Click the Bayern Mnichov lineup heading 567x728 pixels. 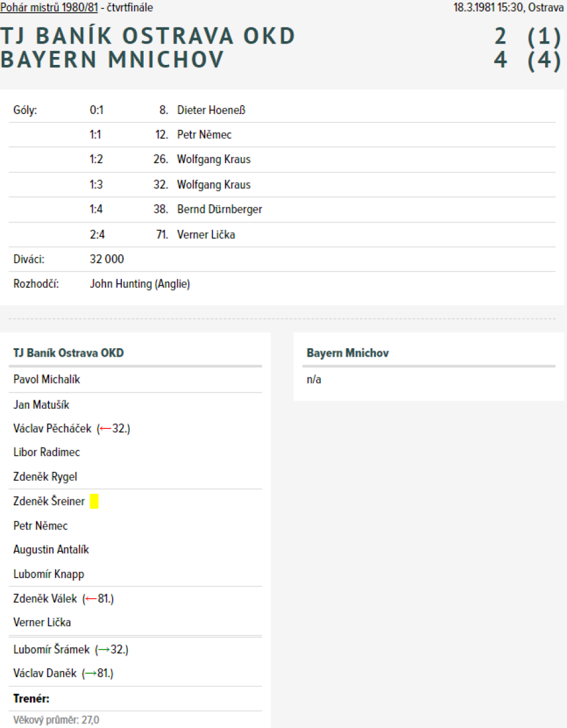tap(347, 353)
